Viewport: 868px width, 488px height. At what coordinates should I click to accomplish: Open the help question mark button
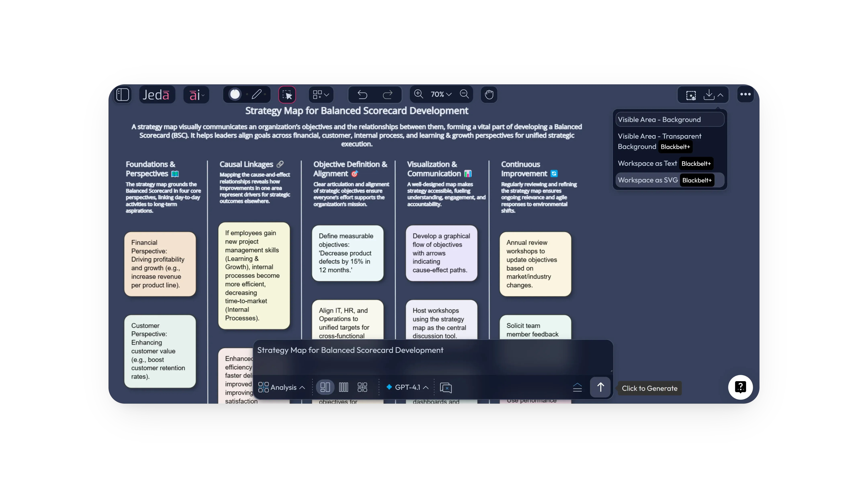740,387
